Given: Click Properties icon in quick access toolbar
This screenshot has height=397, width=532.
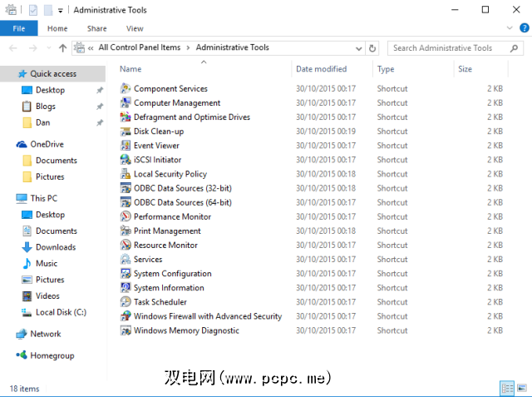Looking at the screenshot, I should (x=33, y=10).
